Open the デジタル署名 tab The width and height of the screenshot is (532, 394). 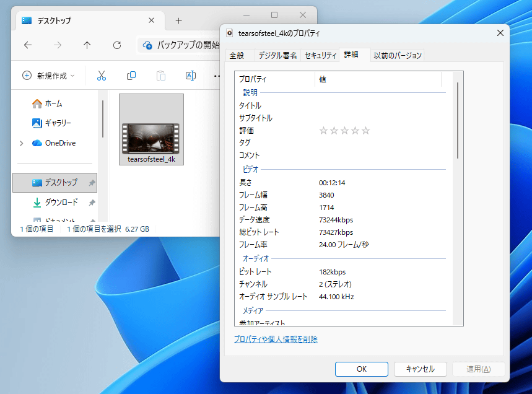[x=277, y=56]
